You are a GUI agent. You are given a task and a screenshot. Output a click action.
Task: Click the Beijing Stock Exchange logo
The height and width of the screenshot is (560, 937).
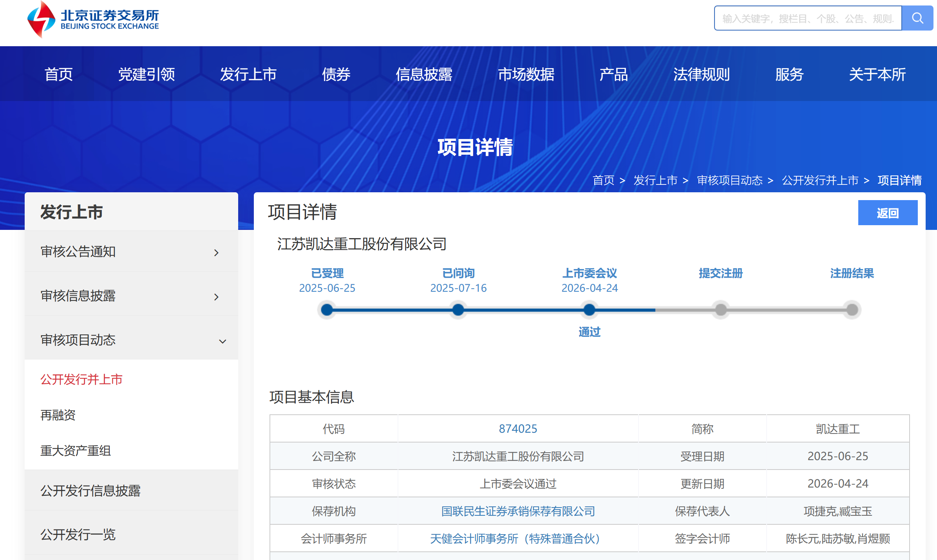click(x=93, y=19)
